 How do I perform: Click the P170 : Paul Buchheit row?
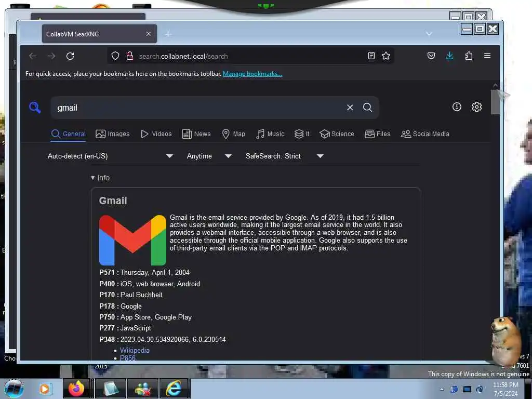click(130, 295)
